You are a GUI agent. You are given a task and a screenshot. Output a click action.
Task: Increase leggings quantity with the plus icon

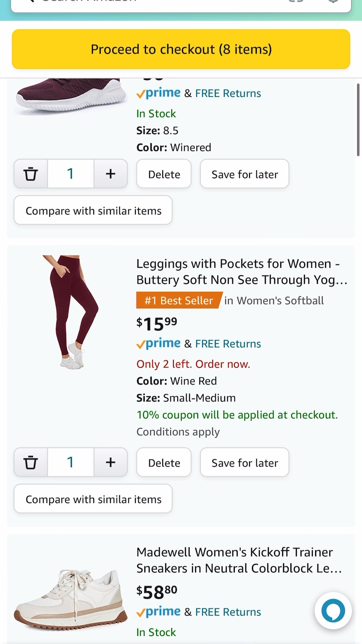[110, 462]
